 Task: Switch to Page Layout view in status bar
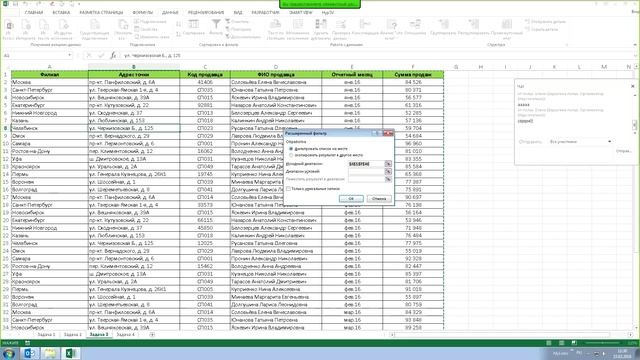[561, 343]
